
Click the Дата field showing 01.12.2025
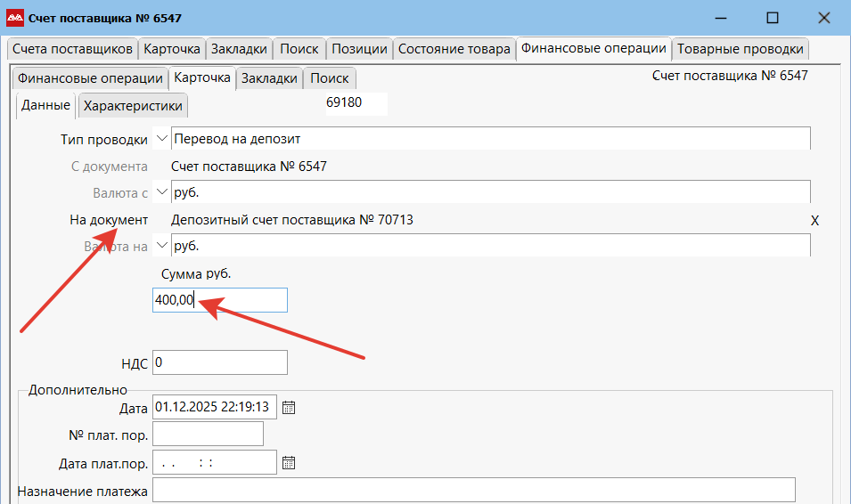coord(215,408)
